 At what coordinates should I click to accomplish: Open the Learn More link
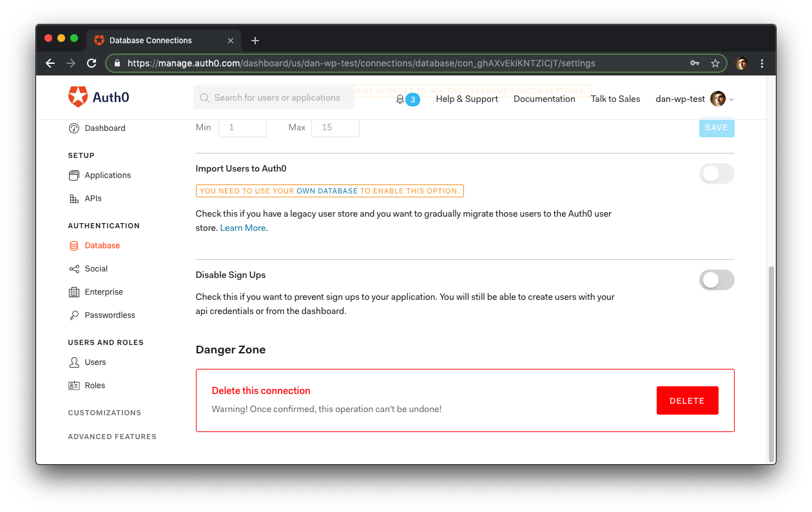pyautogui.click(x=243, y=228)
